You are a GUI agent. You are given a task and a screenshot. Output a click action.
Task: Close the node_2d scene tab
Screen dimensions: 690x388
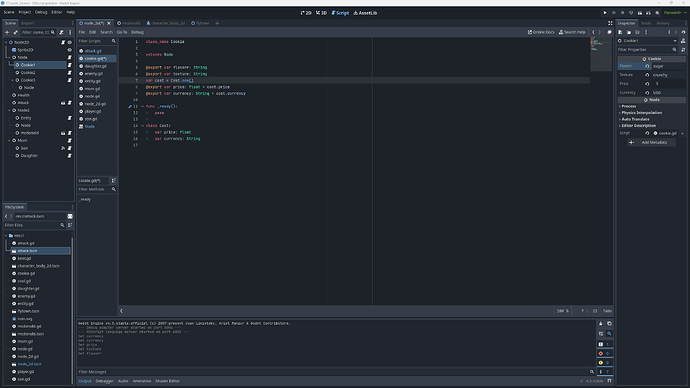pos(109,23)
